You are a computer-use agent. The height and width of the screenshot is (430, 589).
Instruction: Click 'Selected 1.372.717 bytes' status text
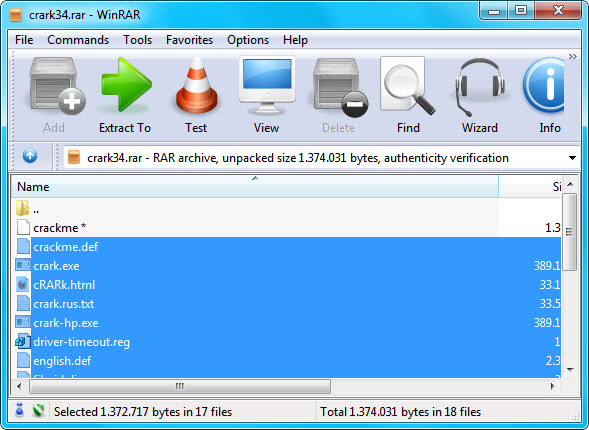coord(143,412)
